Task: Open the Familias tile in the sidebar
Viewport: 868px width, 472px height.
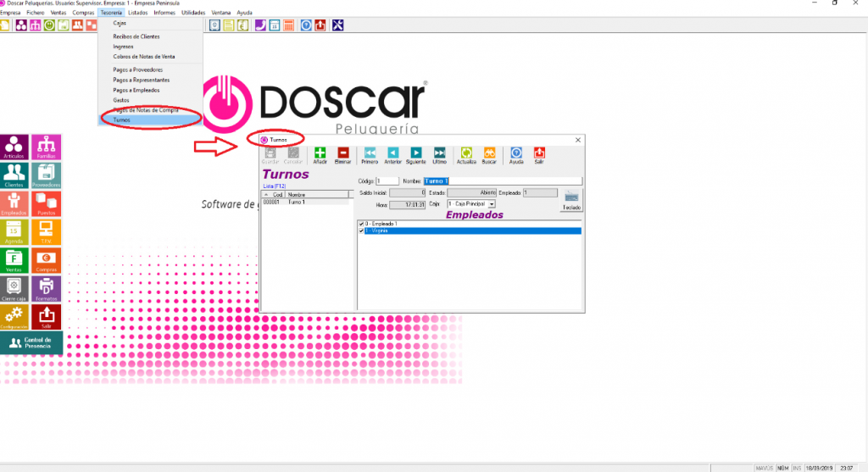Action: click(x=47, y=147)
